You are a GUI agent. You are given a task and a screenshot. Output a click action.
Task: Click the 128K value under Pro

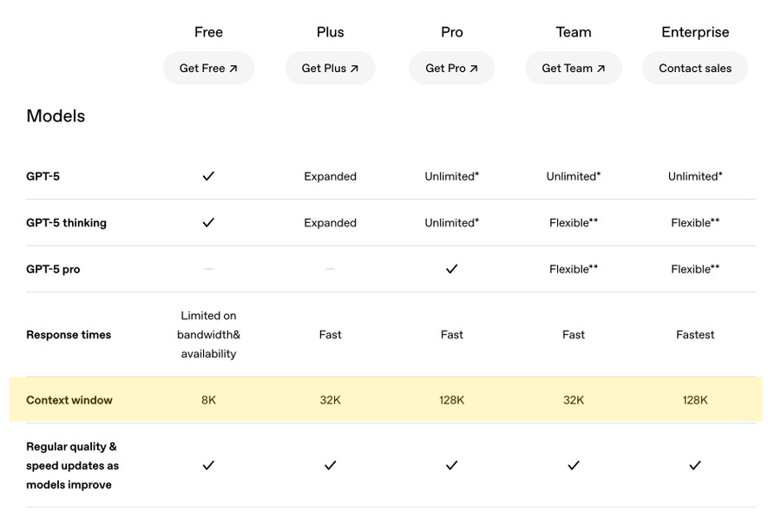(x=451, y=400)
